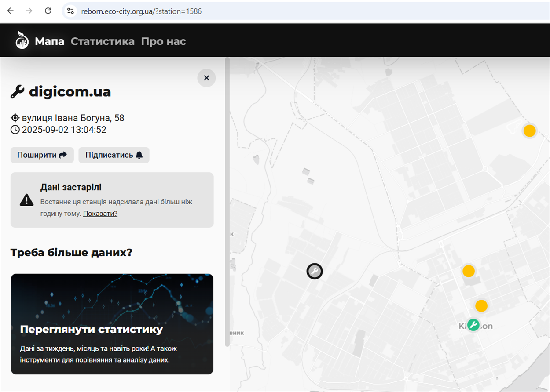Click the address text вулиця Івана Богуна, 58
Image resolution: width=550 pixels, height=392 pixels.
coord(73,118)
